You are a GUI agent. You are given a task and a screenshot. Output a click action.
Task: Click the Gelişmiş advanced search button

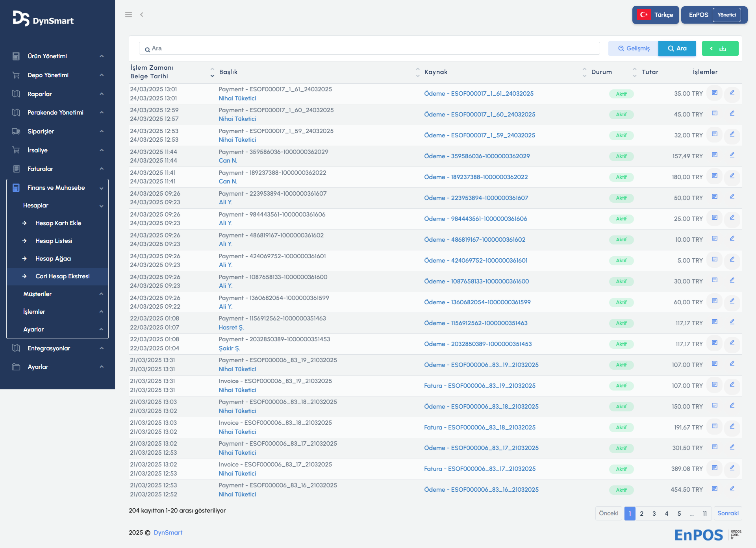pyautogui.click(x=633, y=48)
